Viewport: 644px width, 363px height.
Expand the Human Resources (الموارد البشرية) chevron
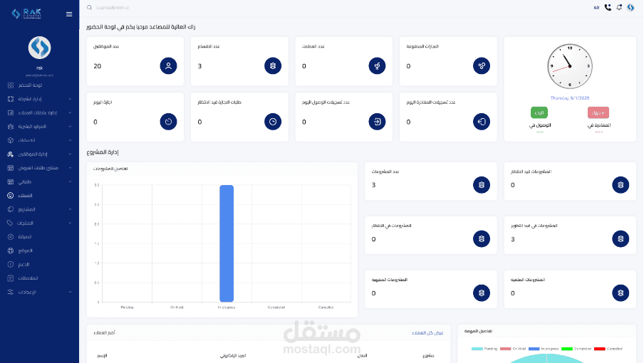coord(71,126)
